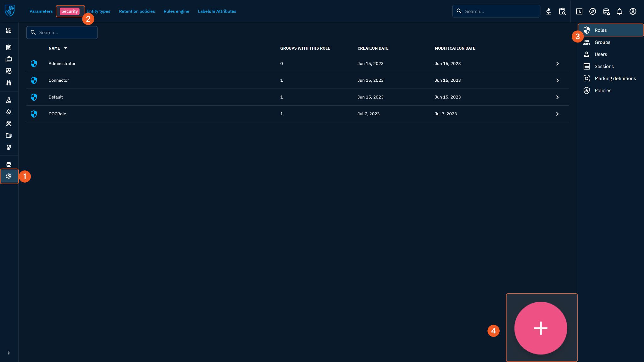Expand the left sidebar with bottom chevron
The height and width of the screenshot is (362, 644).
9,353
